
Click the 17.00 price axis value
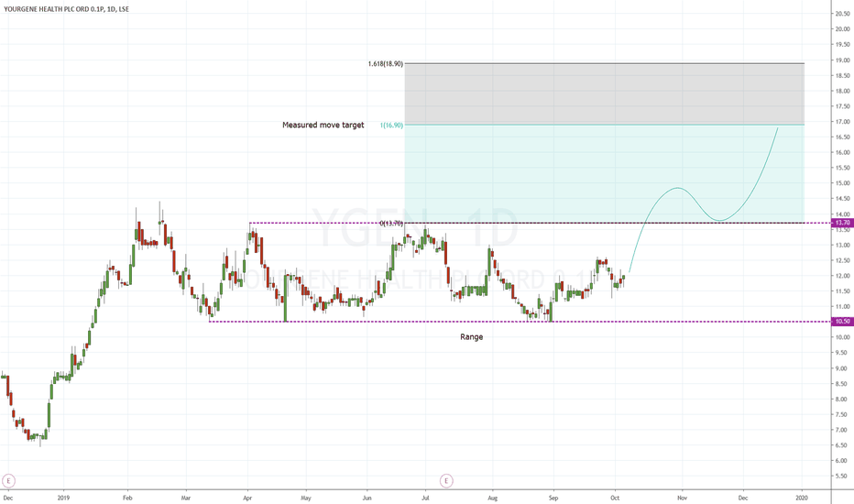[843, 122]
